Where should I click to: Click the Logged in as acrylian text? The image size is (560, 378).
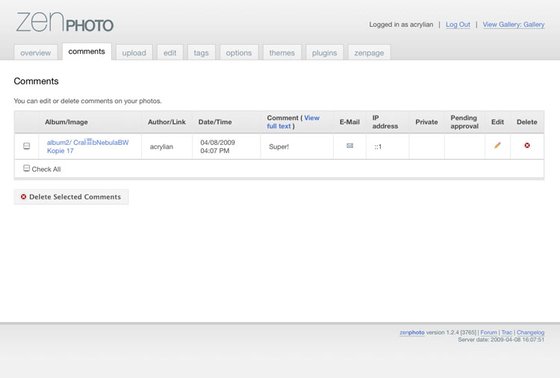401,25
